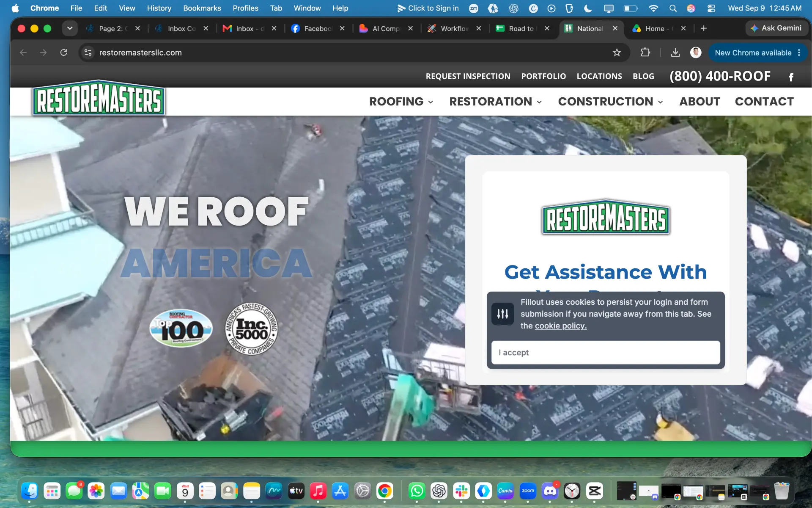The image size is (812, 508).
Task: Open the Chrome three-dot menu
Action: pos(799,52)
